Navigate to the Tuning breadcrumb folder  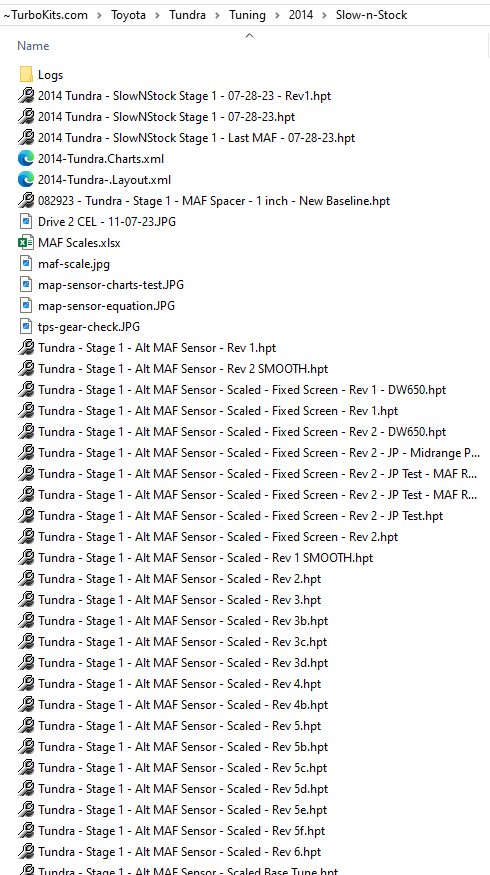point(247,15)
